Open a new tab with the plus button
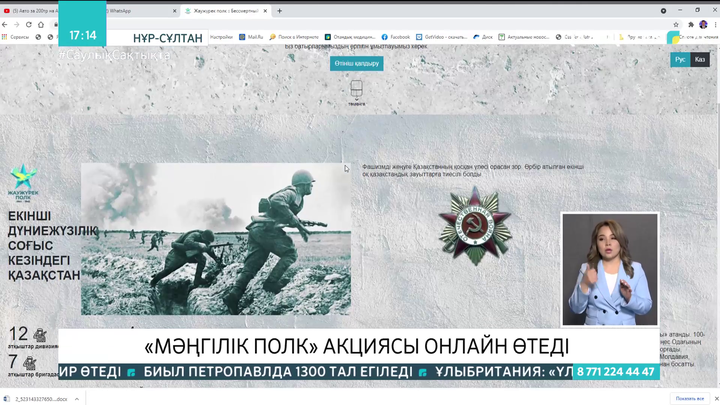720x405 pixels. click(279, 11)
